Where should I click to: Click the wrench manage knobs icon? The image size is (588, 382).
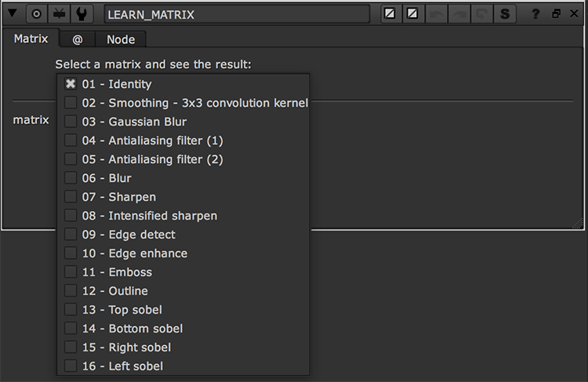click(x=82, y=14)
